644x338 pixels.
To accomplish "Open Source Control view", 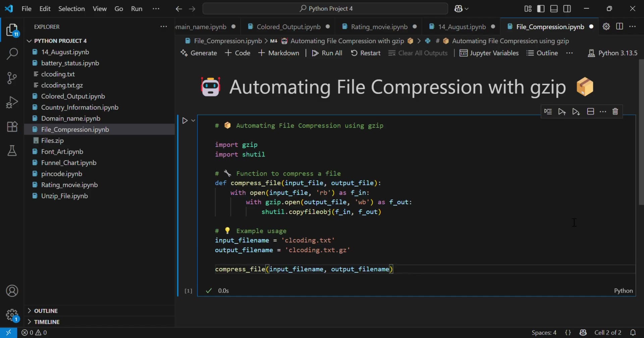I will click(x=12, y=78).
